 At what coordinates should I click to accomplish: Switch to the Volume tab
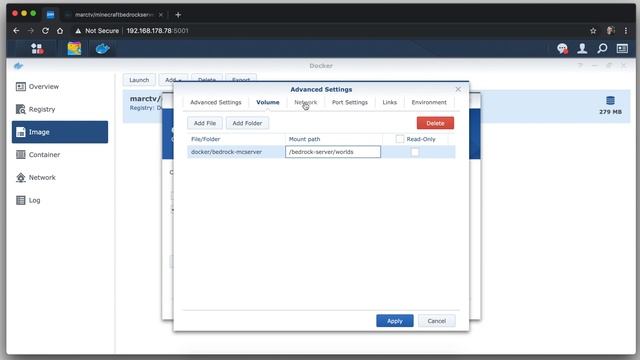tap(268, 102)
